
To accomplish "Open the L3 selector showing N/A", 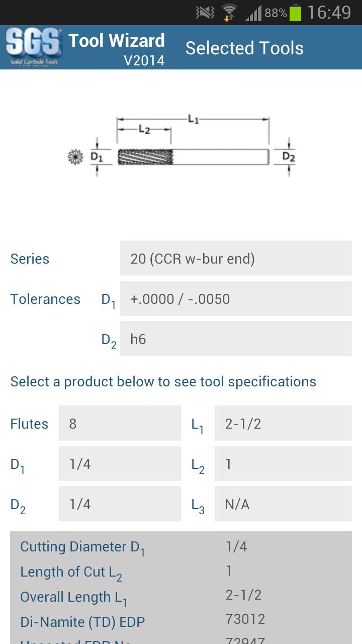I will tap(283, 504).
